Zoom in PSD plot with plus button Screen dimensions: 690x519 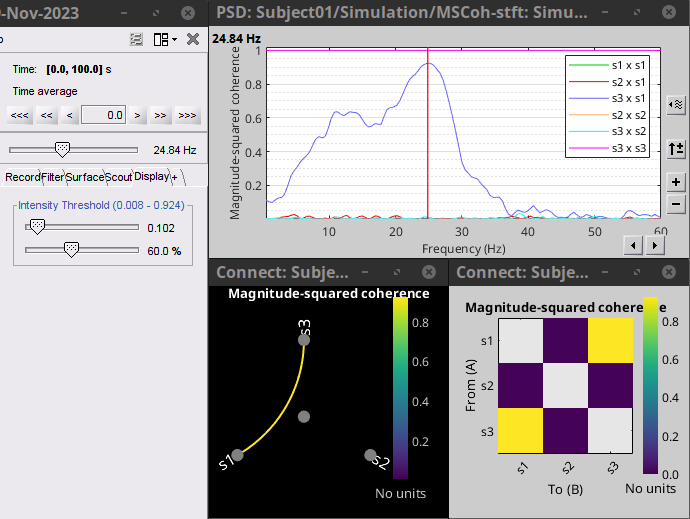tap(676, 182)
